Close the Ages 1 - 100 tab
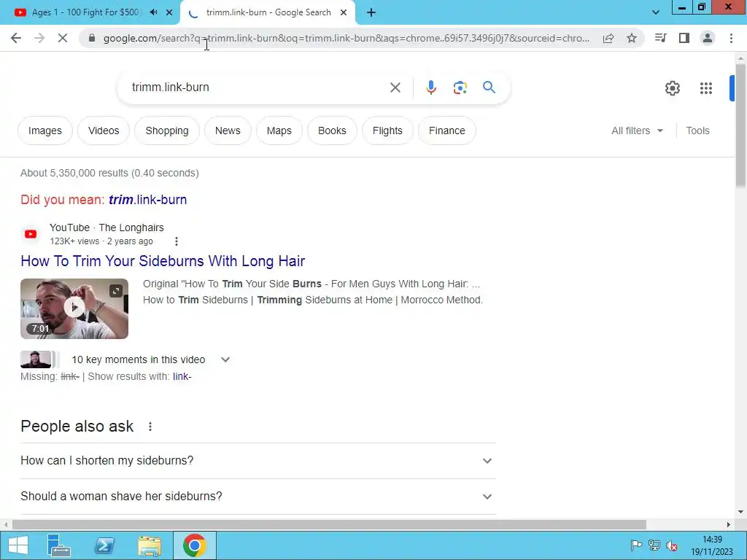Viewport: 747px width, 560px height. point(169,12)
